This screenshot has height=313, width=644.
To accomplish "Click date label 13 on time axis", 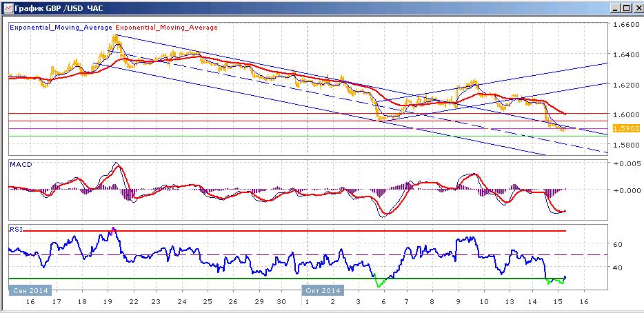I will pyautogui.click(x=510, y=302).
